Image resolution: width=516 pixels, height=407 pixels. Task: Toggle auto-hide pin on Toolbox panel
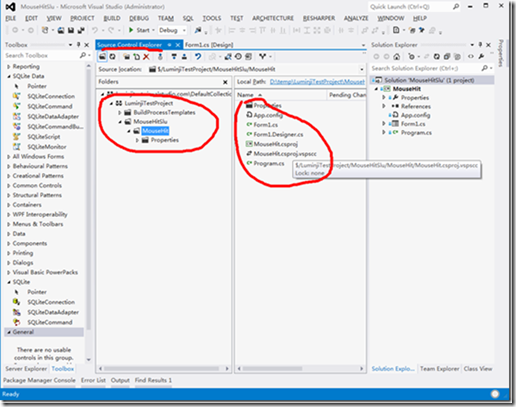(x=78, y=44)
